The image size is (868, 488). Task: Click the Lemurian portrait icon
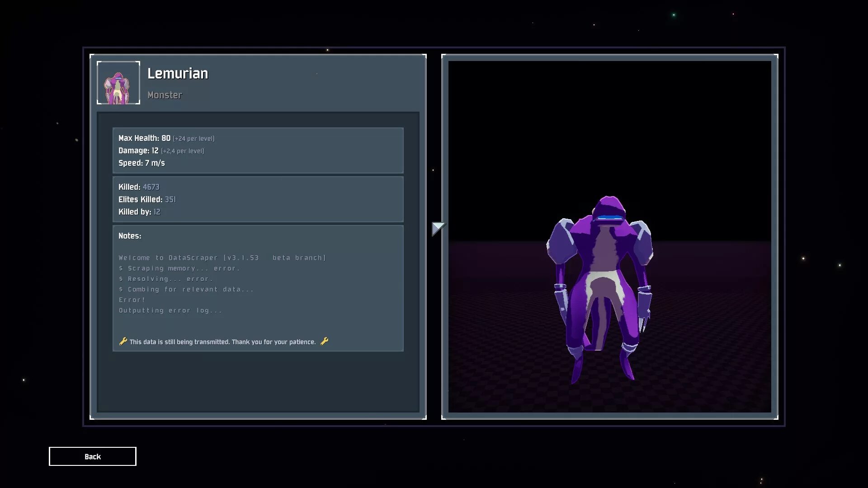[118, 83]
